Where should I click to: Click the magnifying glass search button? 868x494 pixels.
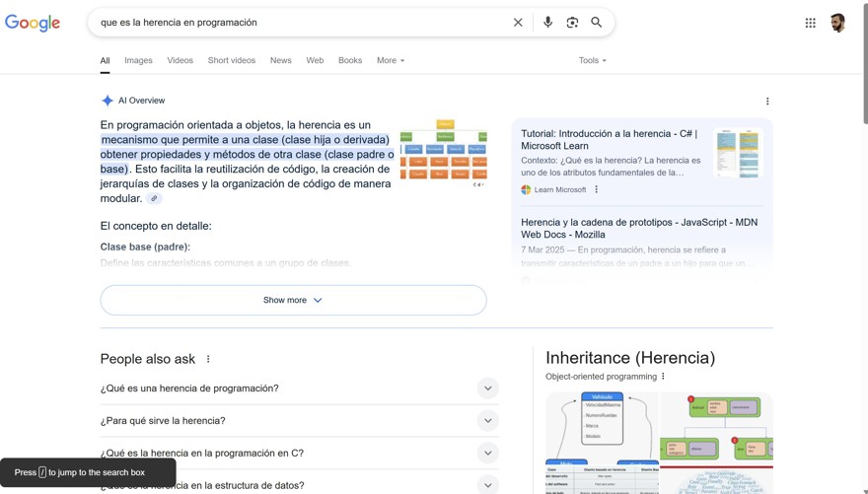click(x=597, y=23)
